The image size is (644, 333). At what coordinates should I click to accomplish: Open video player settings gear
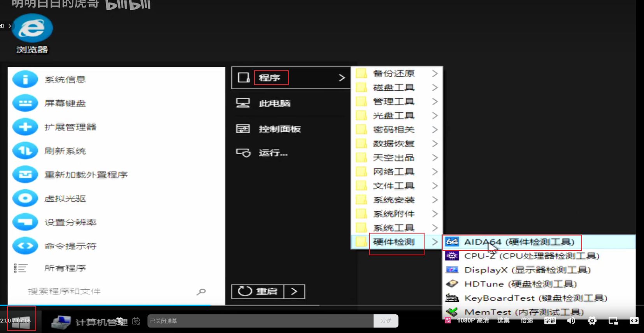pos(592,321)
